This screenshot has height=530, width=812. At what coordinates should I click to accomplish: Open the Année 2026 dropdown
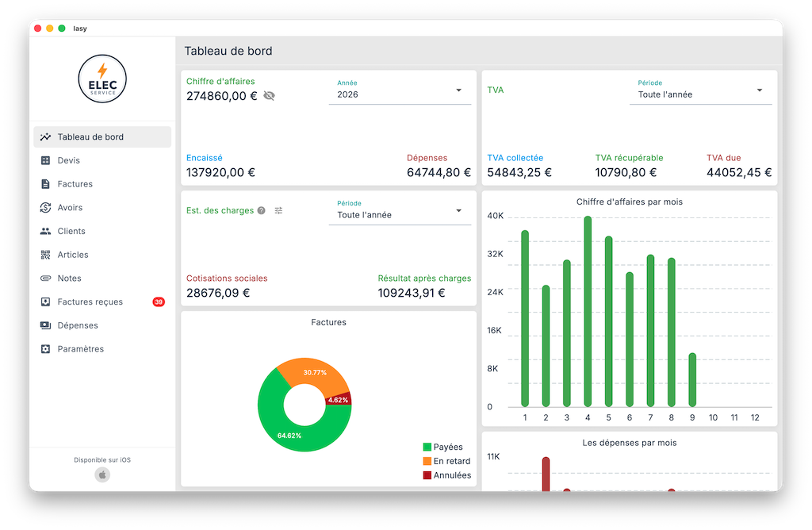coord(400,91)
